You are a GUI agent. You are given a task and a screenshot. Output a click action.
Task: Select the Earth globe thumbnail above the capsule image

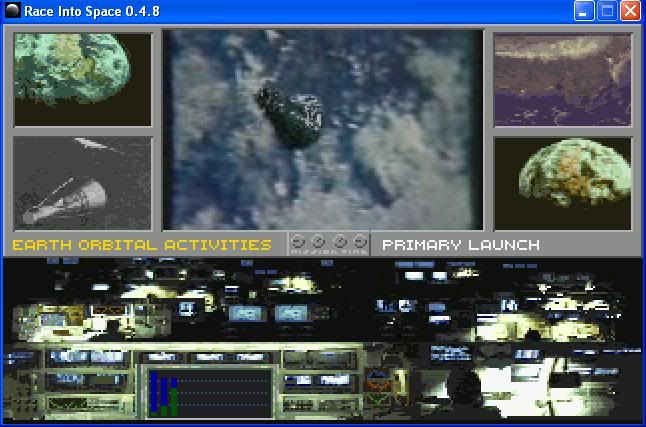pyautogui.click(x=83, y=80)
